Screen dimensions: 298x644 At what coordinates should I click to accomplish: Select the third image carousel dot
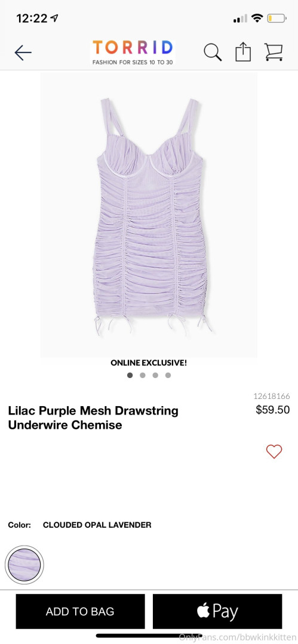pos(155,375)
